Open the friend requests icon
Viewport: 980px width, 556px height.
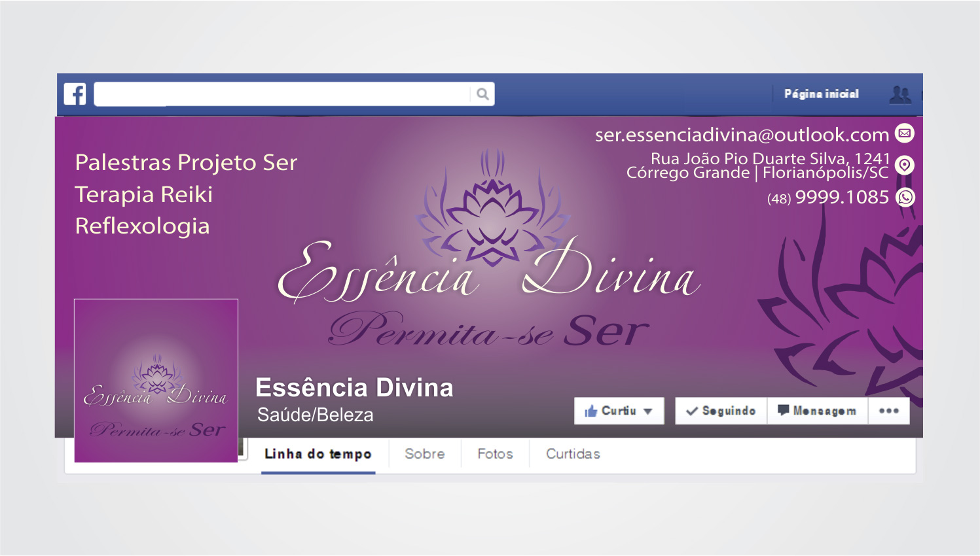point(900,95)
